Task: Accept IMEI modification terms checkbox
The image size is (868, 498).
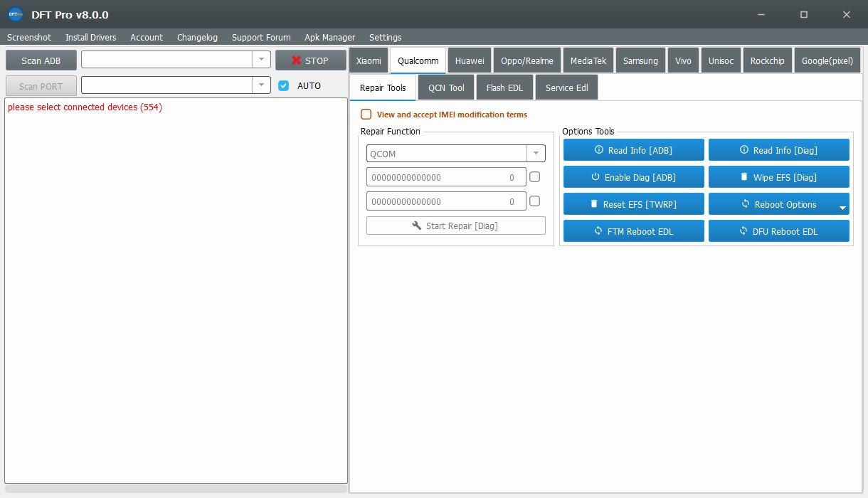Action: click(x=366, y=114)
